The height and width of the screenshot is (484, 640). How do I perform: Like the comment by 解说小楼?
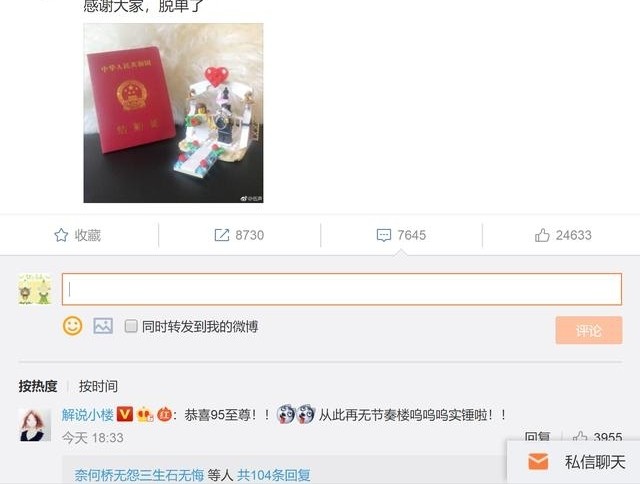[x=580, y=437]
